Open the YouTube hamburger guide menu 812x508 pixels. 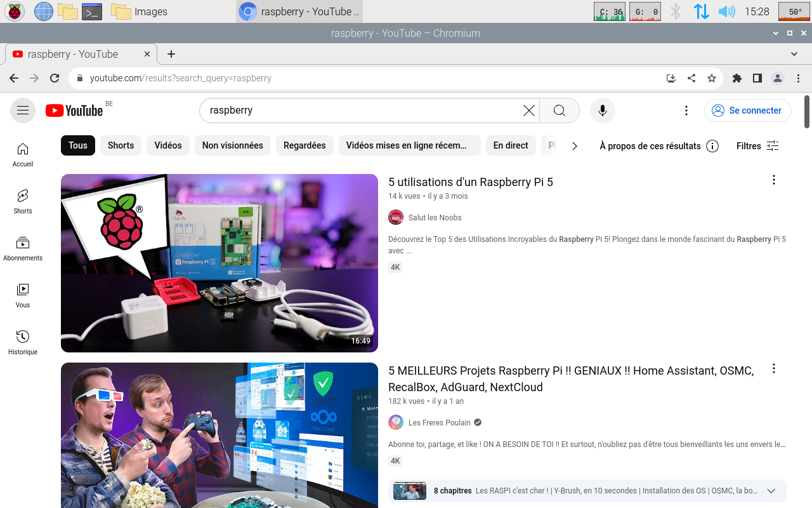(x=23, y=110)
